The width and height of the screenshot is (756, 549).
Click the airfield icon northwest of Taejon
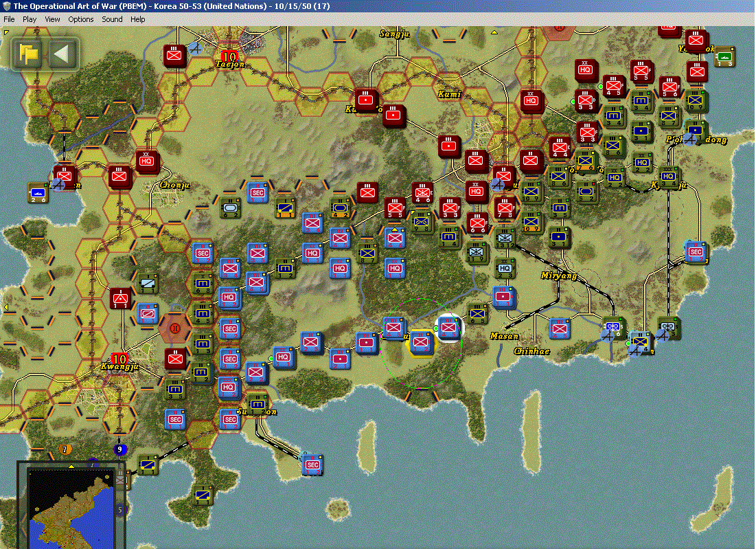pos(195,48)
